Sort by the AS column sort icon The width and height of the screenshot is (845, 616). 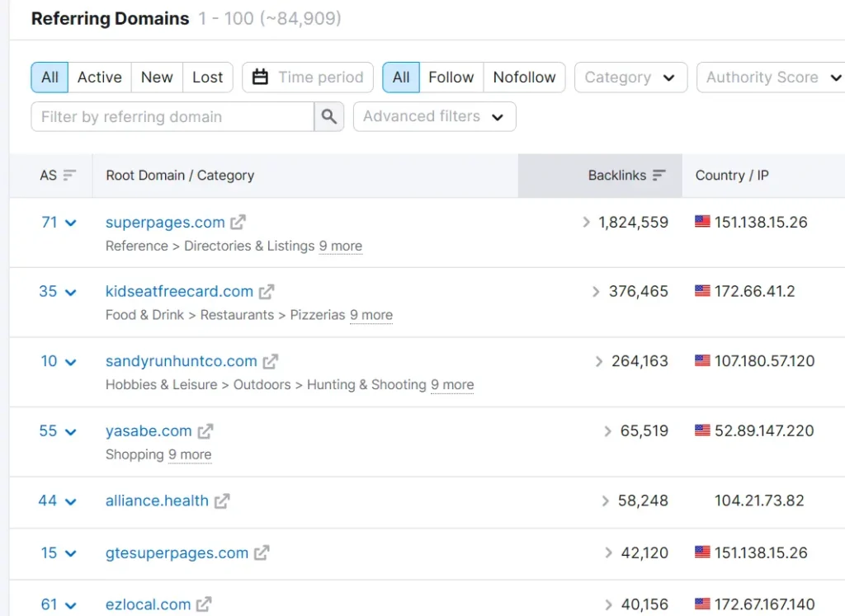[x=69, y=175]
